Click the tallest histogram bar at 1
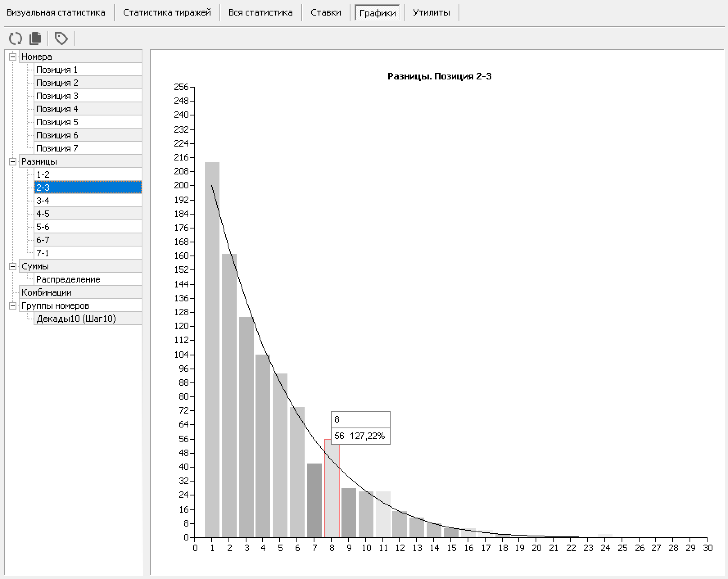This screenshot has height=579, width=728. point(212,348)
